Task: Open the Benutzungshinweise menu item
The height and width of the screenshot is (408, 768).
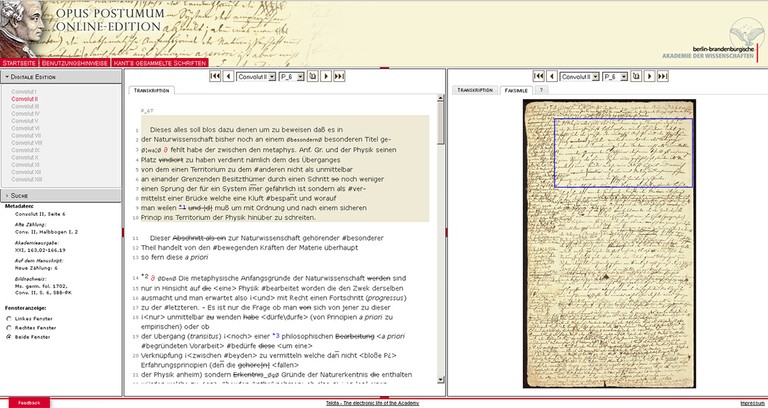Action: click(74, 63)
